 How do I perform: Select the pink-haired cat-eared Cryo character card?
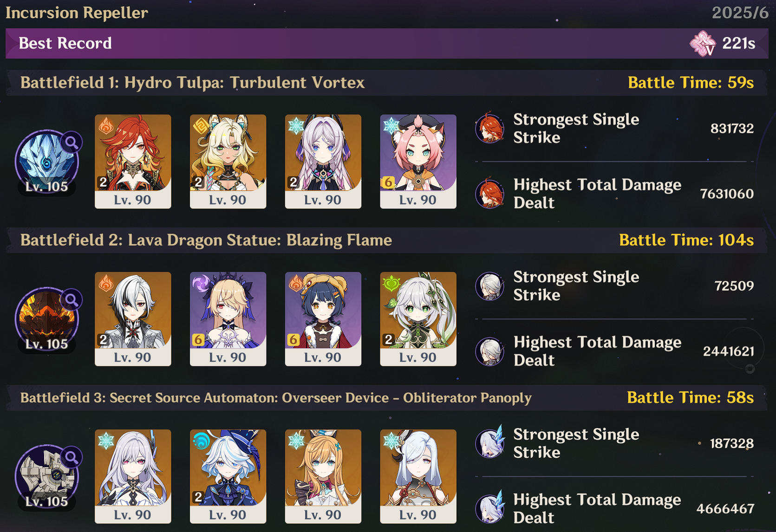tap(418, 162)
